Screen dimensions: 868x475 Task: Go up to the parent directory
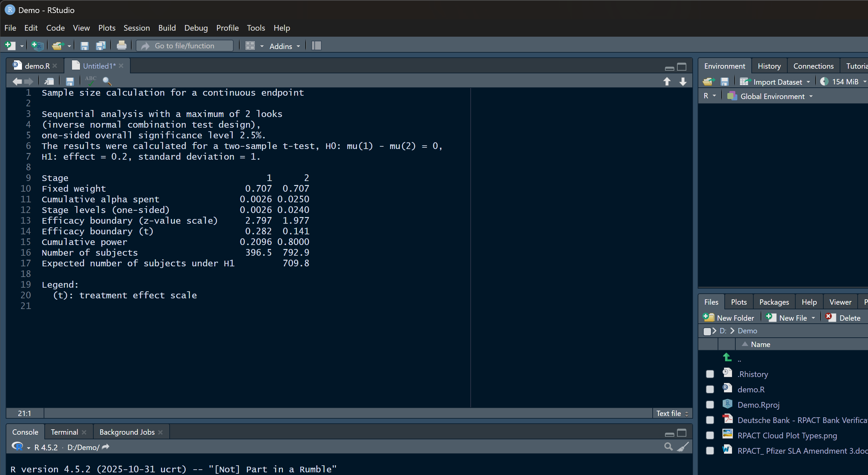tap(727, 357)
